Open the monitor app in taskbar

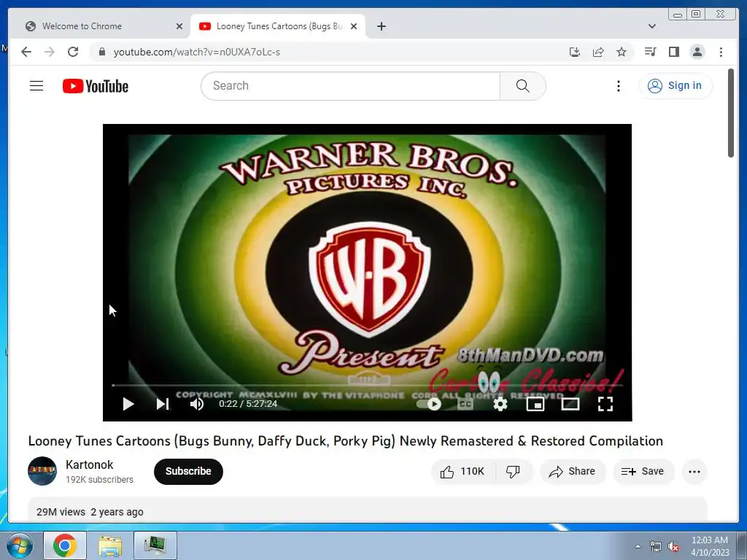tap(155, 545)
